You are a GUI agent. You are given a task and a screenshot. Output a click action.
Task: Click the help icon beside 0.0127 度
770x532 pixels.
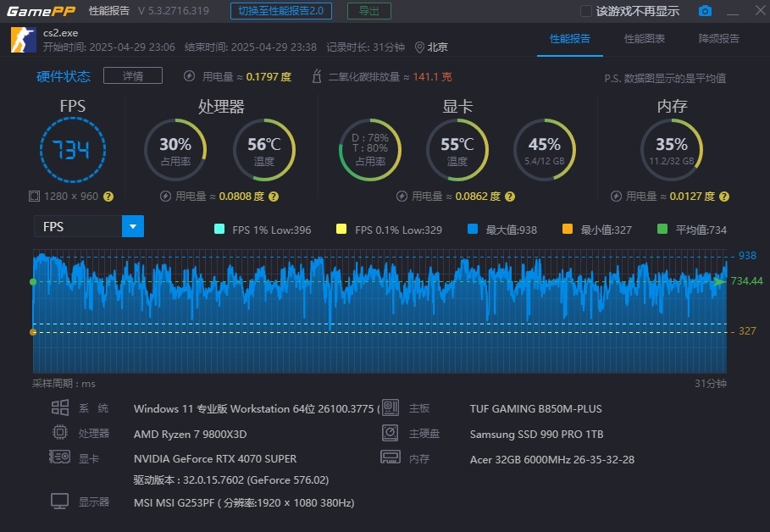[x=724, y=197]
